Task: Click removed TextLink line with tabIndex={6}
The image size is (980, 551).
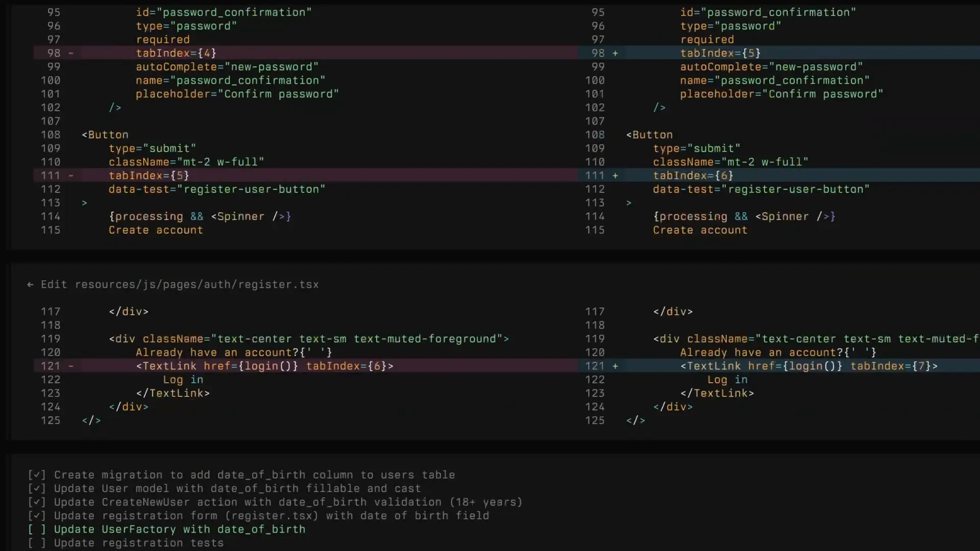Action: click(264, 366)
